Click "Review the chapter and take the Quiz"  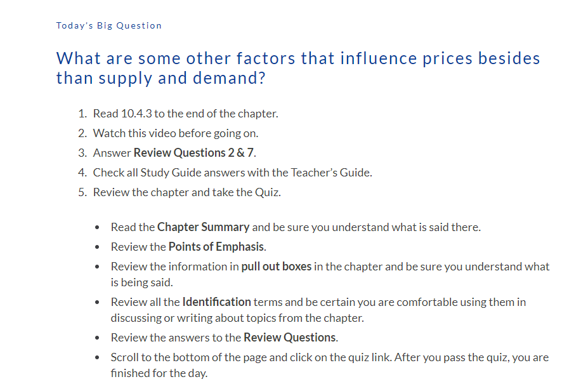[x=186, y=192]
